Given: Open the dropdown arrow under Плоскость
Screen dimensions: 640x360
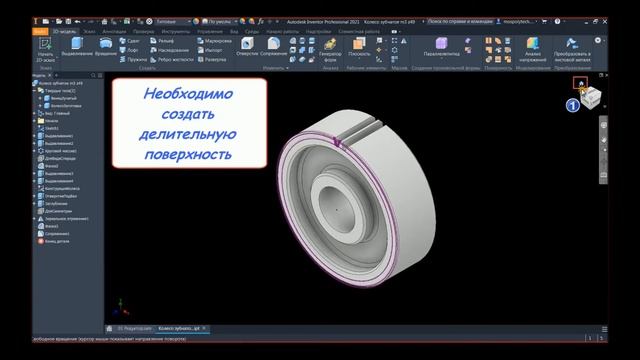Looking at the screenshot, I should pos(359,58).
